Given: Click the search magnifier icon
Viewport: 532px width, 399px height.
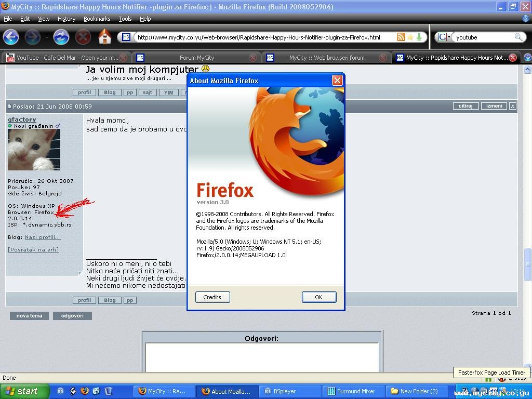Looking at the screenshot, I should point(518,37).
